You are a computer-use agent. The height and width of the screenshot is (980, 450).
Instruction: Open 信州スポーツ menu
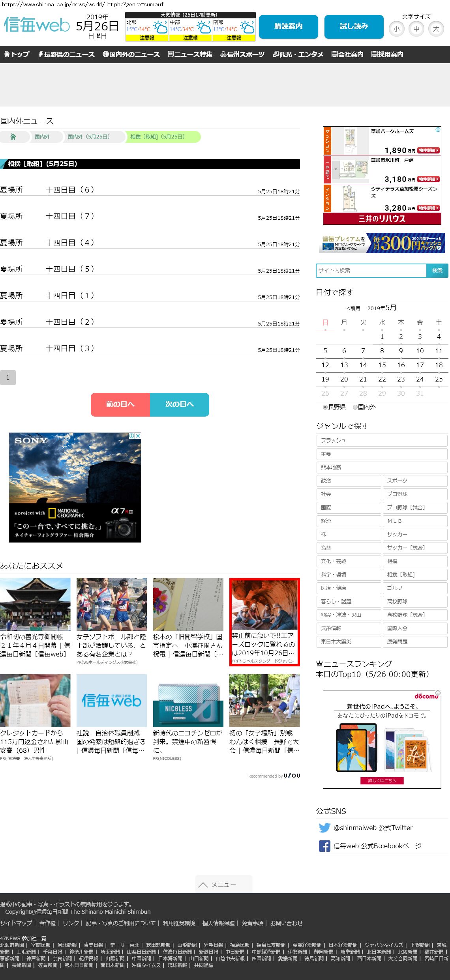(x=242, y=54)
